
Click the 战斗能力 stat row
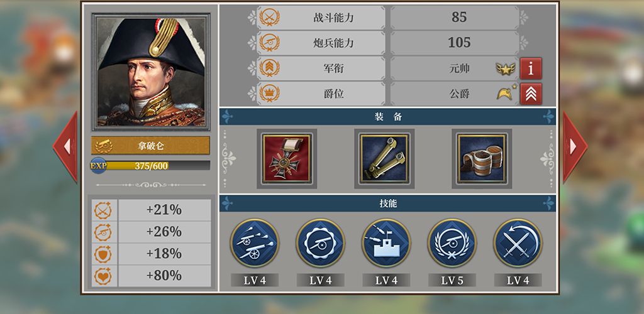pyautogui.click(x=387, y=17)
